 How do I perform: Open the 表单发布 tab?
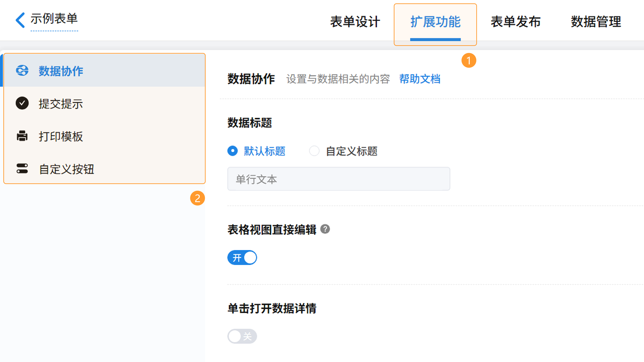pos(516,22)
